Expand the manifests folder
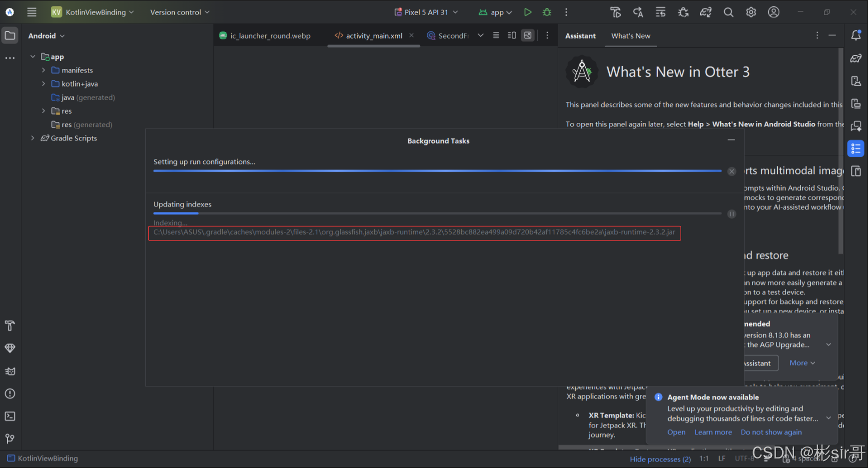The image size is (868, 468). pyautogui.click(x=43, y=70)
